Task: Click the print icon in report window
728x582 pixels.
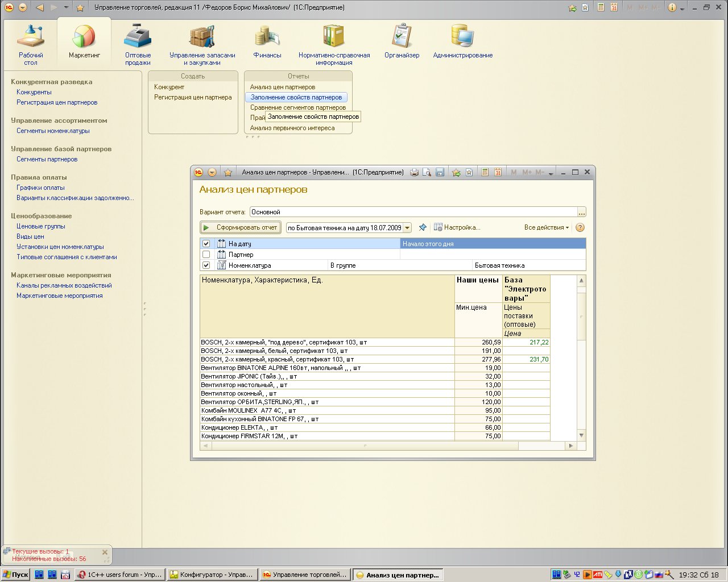Action: [x=415, y=173]
